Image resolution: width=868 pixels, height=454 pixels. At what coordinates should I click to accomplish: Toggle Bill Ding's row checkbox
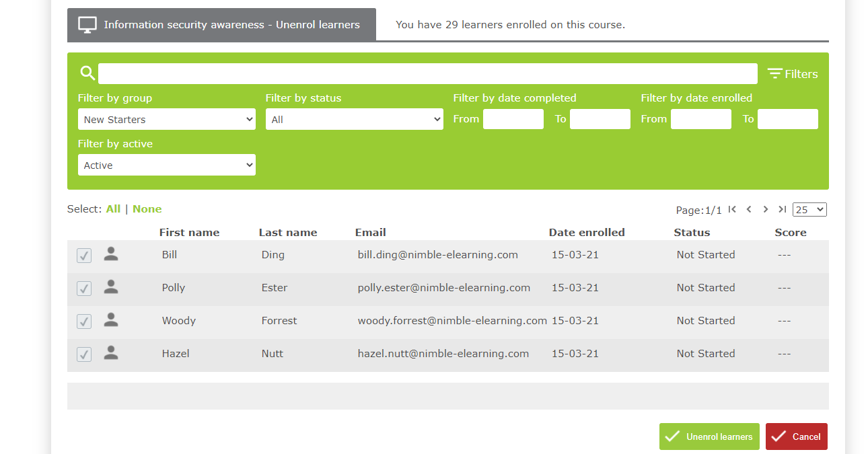[83, 255]
